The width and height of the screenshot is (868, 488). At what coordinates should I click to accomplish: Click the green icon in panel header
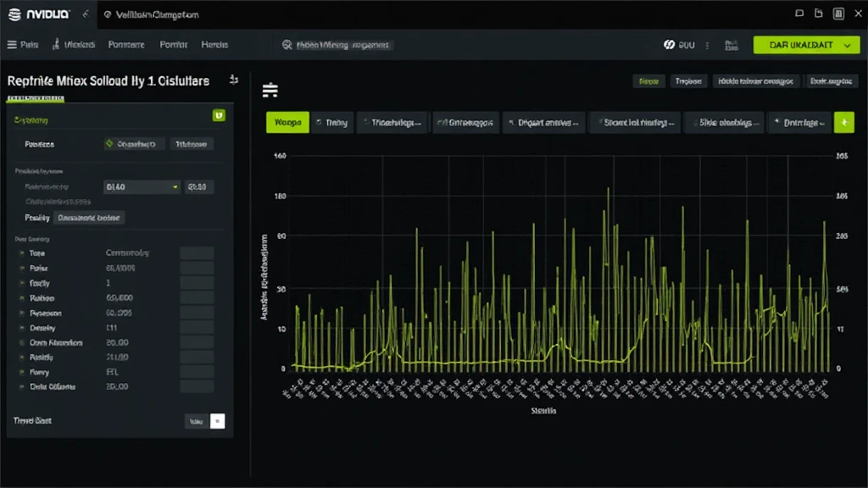pos(219,115)
